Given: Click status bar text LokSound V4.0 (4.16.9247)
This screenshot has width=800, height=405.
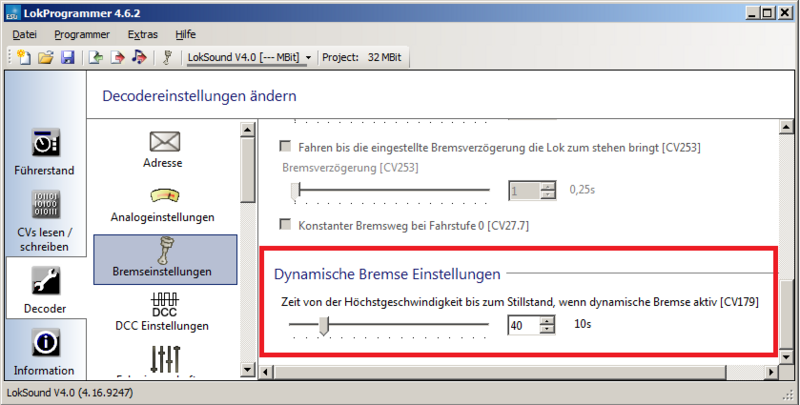Looking at the screenshot, I should coord(70,393).
